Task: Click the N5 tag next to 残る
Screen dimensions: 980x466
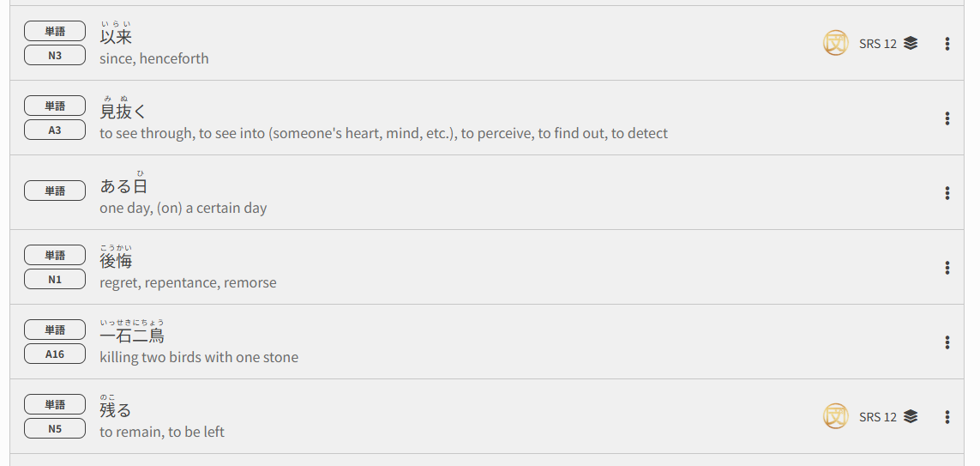Action: (55, 428)
